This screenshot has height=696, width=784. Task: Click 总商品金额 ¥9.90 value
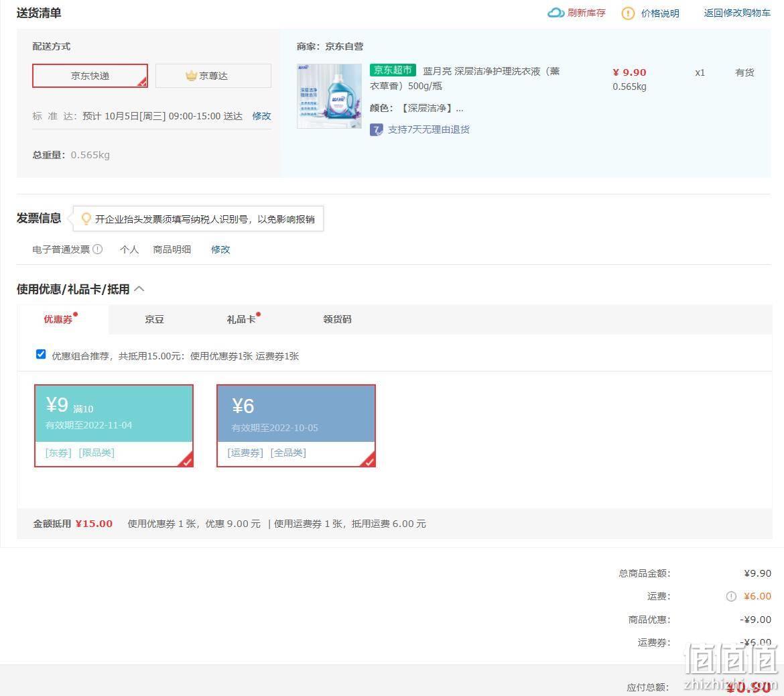[x=757, y=573]
